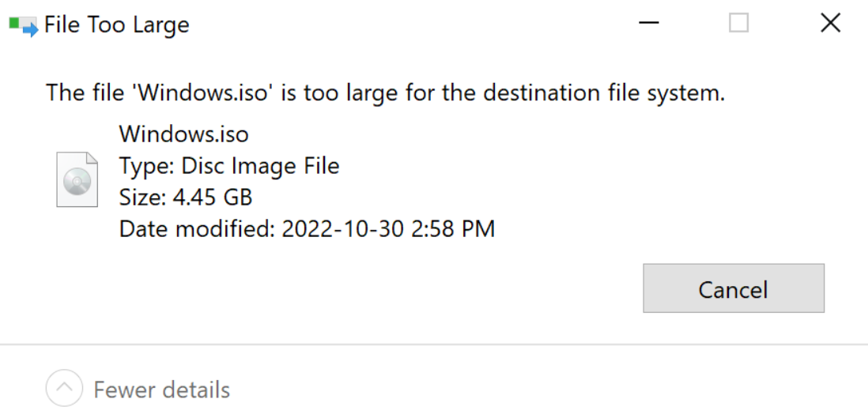Image resolution: width=868 pixels, height=414 pixels.
Task: Click the 'File Too Large' window title
Action: pos(116,25)
